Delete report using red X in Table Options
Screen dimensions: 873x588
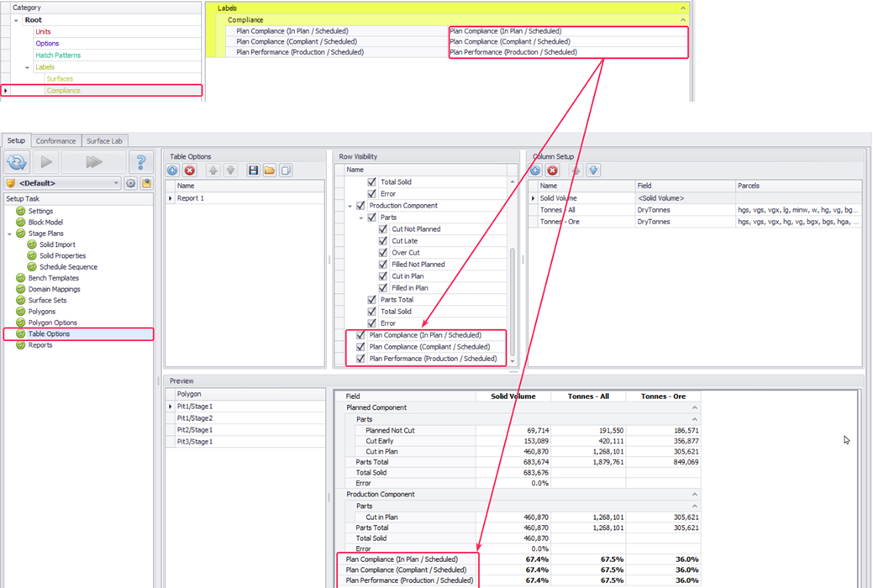point(190,171)
